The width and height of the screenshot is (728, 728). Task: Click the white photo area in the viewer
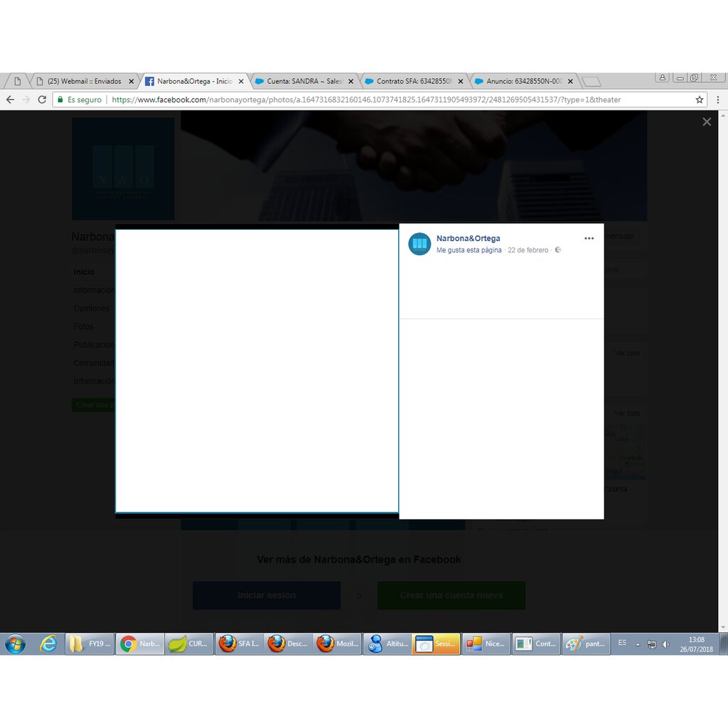(257, 371)
